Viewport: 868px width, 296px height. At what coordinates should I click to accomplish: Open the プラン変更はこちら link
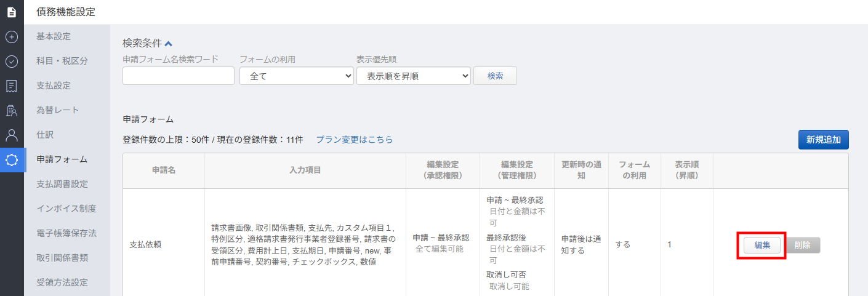354,140
